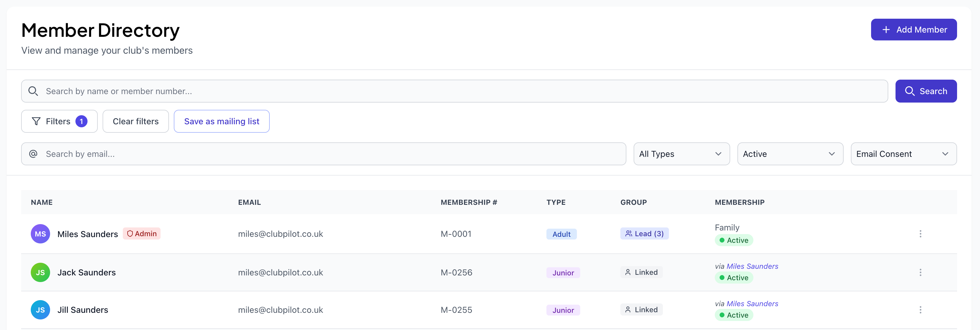Focus the name or member number search field

[x=454, y=91]
